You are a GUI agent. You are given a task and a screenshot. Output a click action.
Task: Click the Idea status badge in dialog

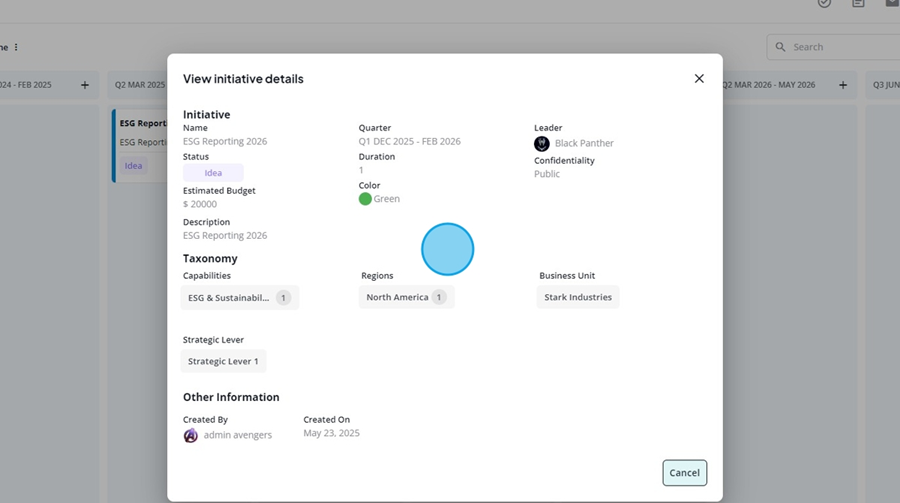(x=213, y=172)
